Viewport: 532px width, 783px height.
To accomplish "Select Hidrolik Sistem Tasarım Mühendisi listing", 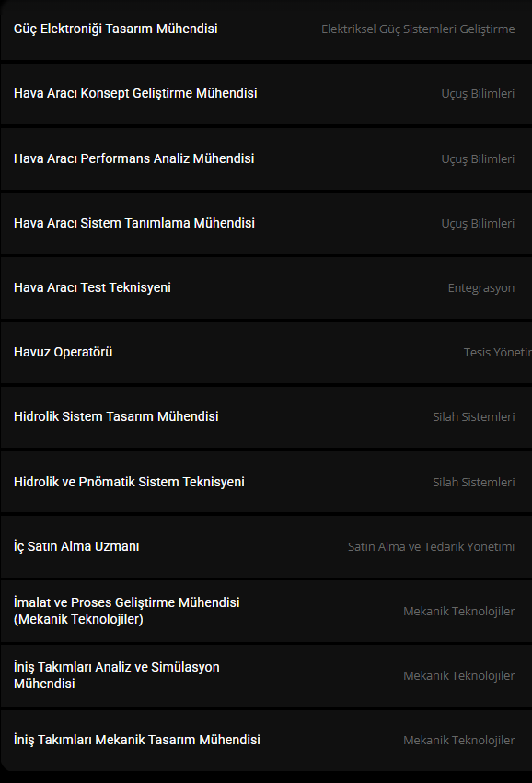I will (x=266, y=416).
